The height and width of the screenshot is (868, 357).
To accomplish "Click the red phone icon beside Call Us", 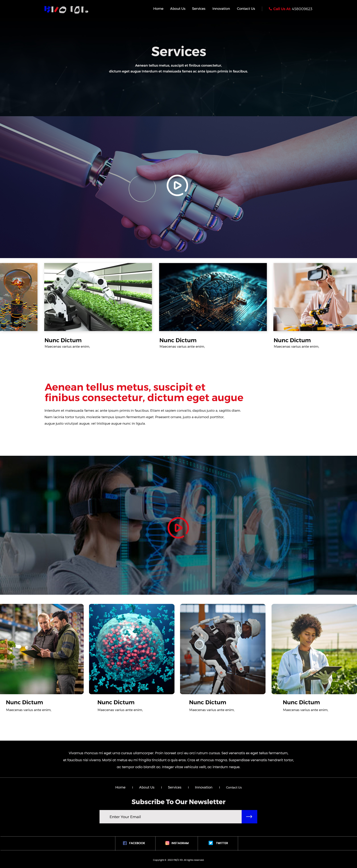I will coord(270,9).
